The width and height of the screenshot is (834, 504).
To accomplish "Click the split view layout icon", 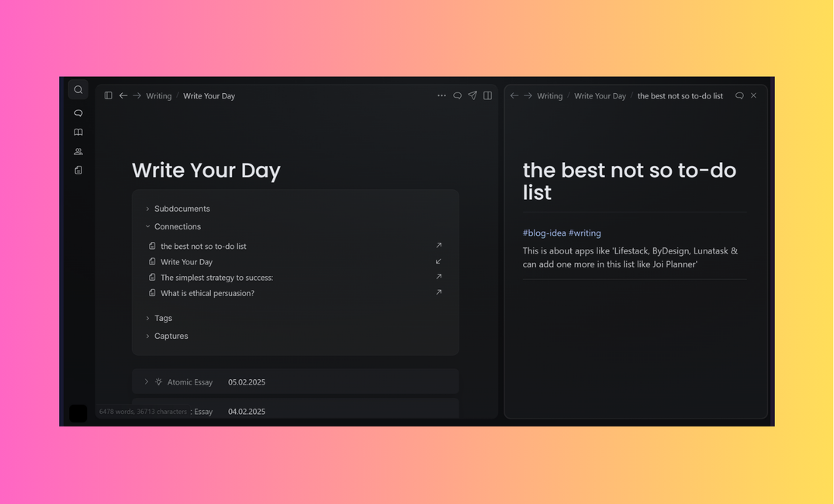I will [x=488, y=95].
